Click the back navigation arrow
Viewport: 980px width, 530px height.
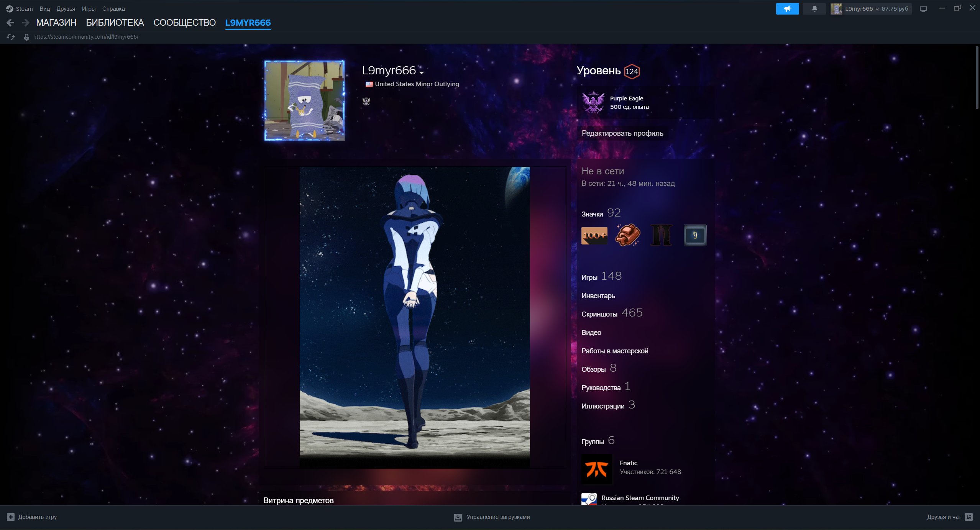(10, 23)
